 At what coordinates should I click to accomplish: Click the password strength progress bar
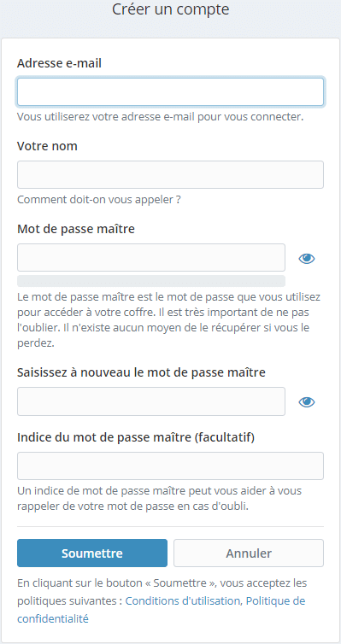pyautogui.click(x=151, y=281)
